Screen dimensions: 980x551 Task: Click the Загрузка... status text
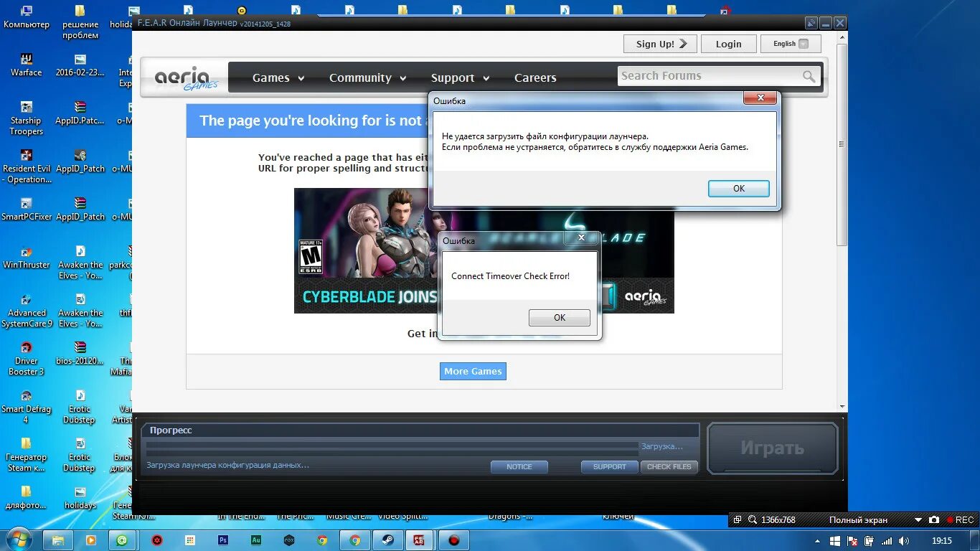662,446
